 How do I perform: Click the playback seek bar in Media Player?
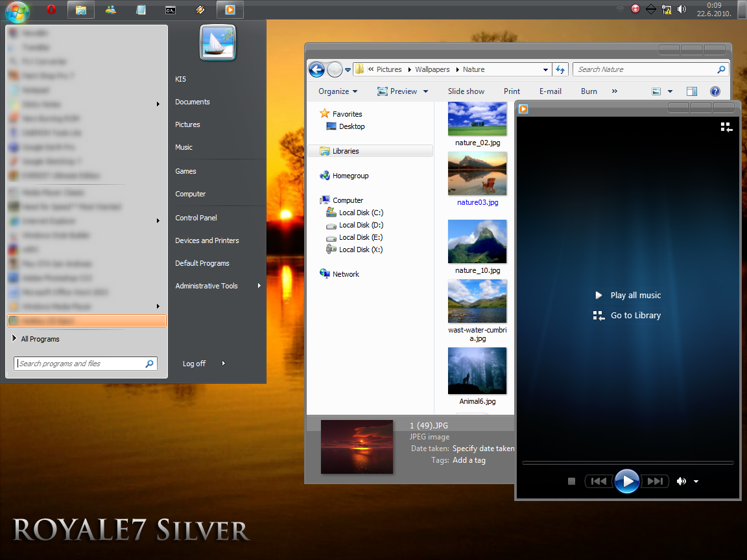tap(626, 463)
